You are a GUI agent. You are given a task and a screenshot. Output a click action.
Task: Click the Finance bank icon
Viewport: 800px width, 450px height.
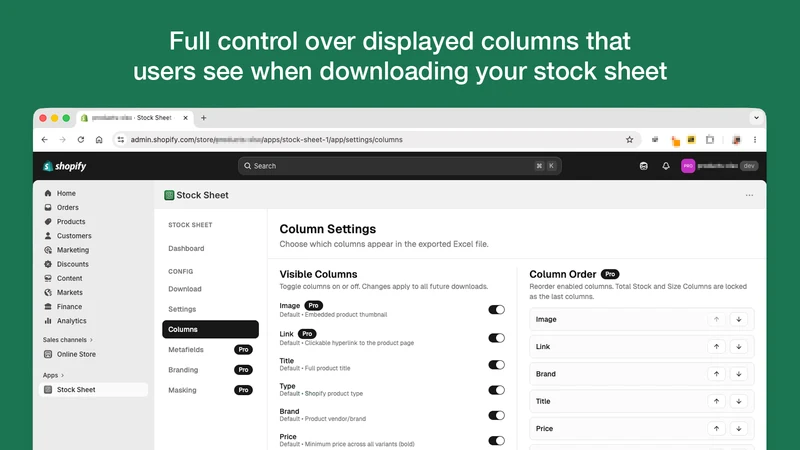(48, 307)
